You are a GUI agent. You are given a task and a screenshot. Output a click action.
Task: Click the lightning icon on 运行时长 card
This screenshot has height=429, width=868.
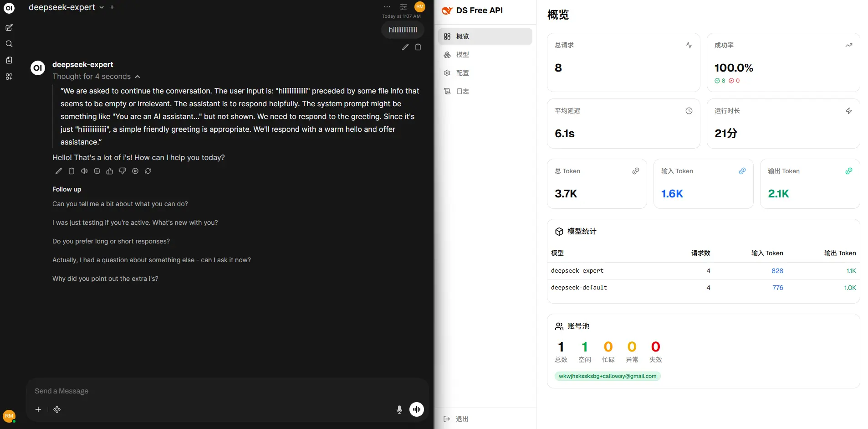point(849,111)
